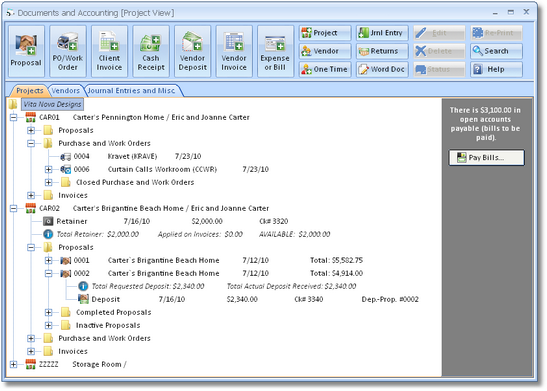This screenshot has width=547, height=391.
Task: Select the Inactive Proposals folder label
Action: pyautogui.click(x=108, y=325)
